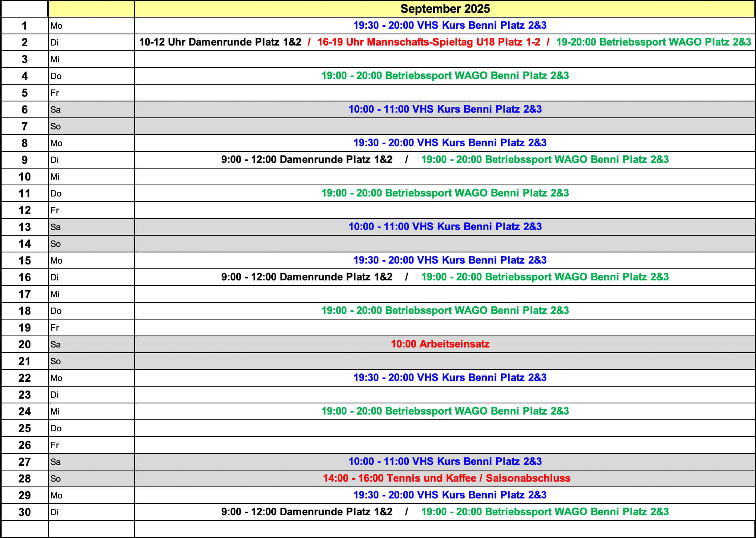The height and width of the screenshot is (538, 756).
Task: Select the Betriebssport WAGO entry on day 4
Action: [x=445, y=75]
